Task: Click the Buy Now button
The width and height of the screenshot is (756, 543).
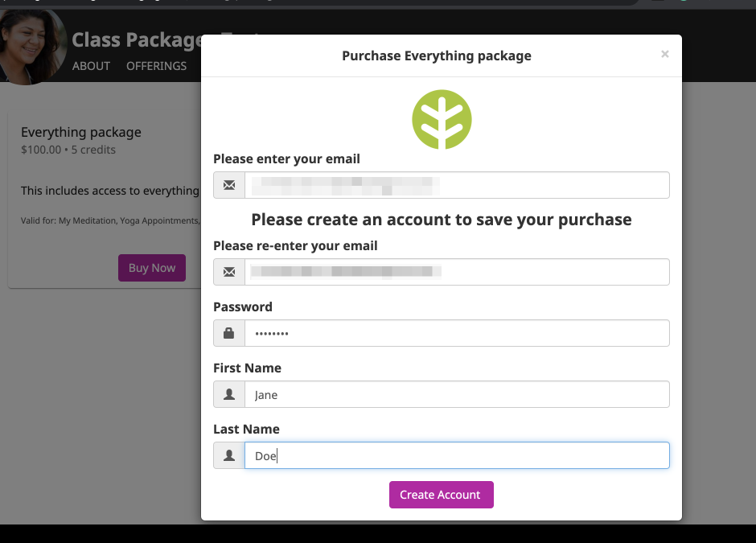Action: pos(151,267)
